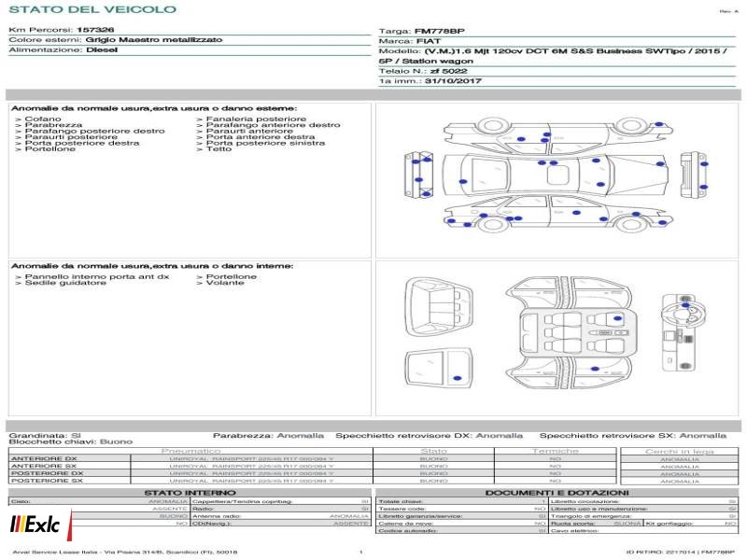Image resolution: width=747 pixels, height=560 pixels.
Task: Select 'Blocchetto chiavi: Buono' line
Action: tap(71, 441)
